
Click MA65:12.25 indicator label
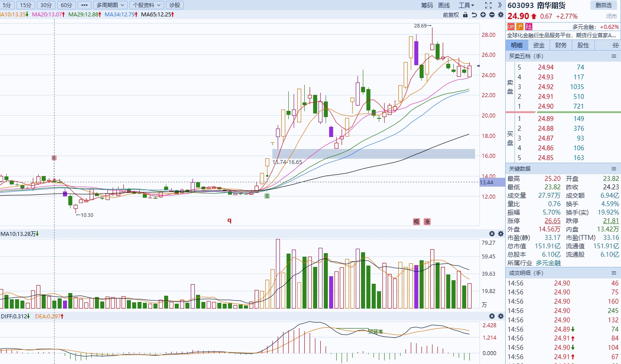point(157,15)
